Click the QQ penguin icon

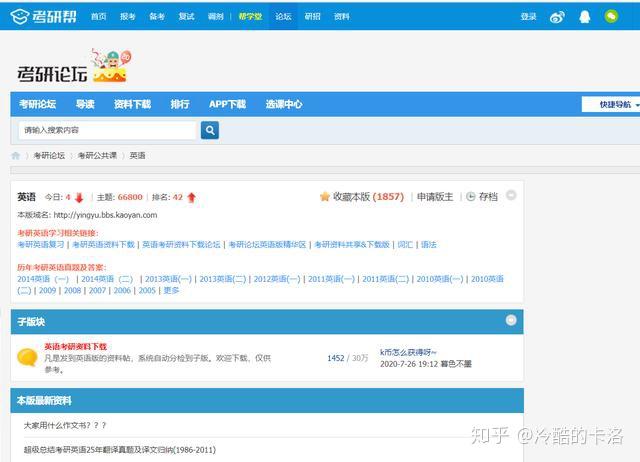point(584,17)
